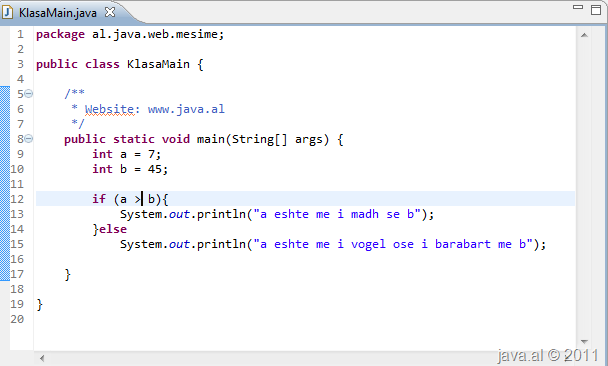Click the vertical scrollbar down arrow
The width and height of the screenshot is (608, 366).
pyautogui.click(x=584, y=342)
